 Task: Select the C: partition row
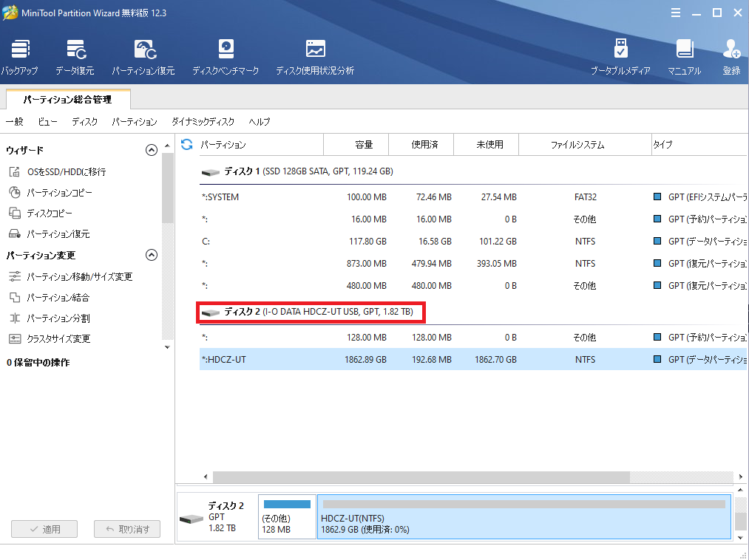point(473,242)
